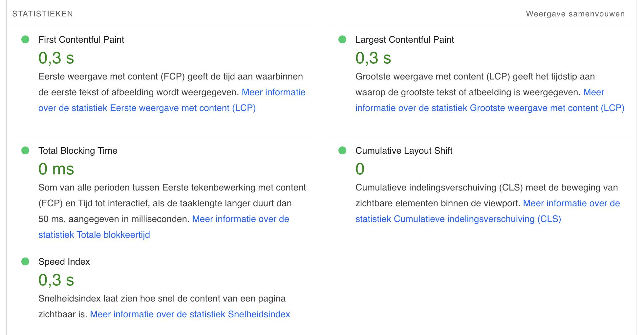Select the First Contentful Paint title
This screenshot has width=644, height=335.
81,40
